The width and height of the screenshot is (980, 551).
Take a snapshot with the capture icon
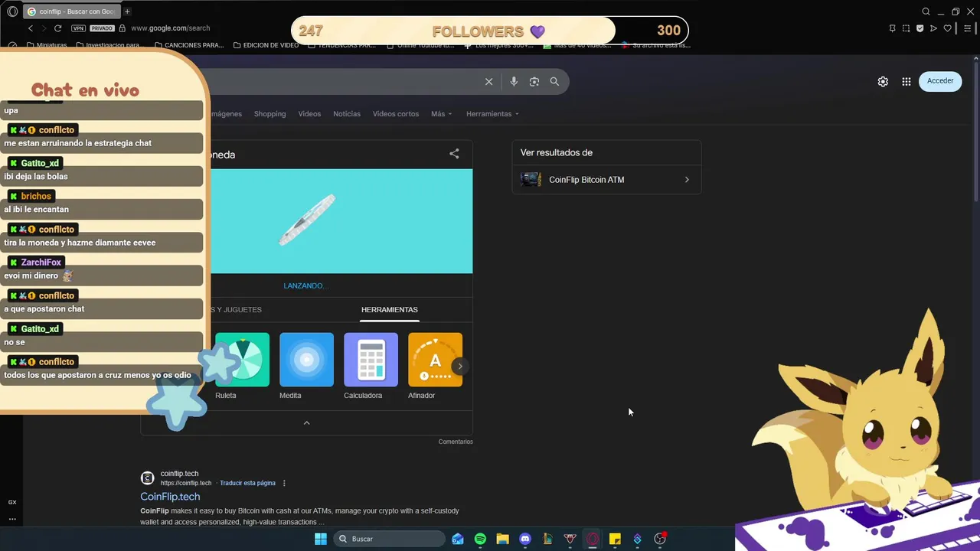pyautogui.click(x=906, y=28)
